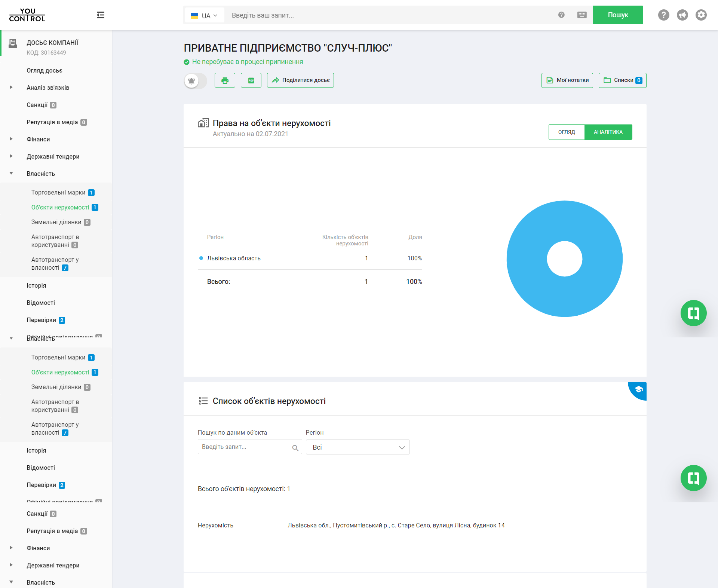
Task: Open the lower Відомості link
Action: (41, 468)
